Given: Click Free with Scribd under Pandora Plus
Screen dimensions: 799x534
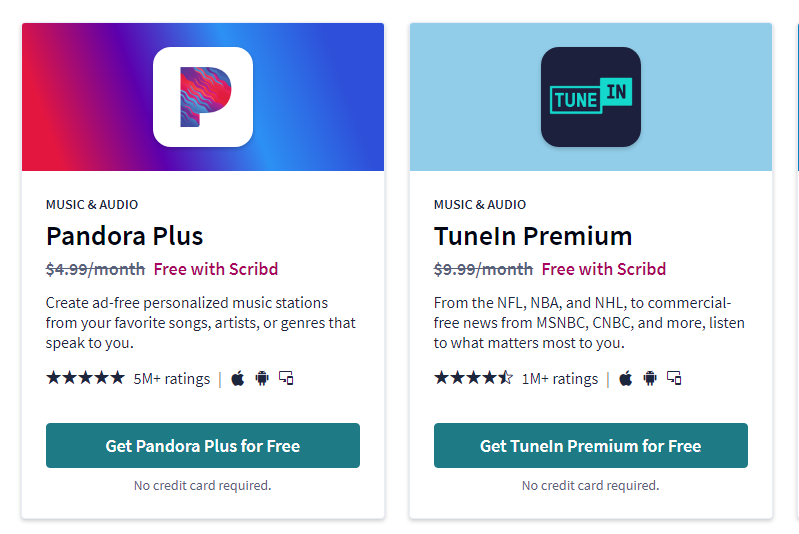Looking at the screenshot, I should [x=216, y=269].
